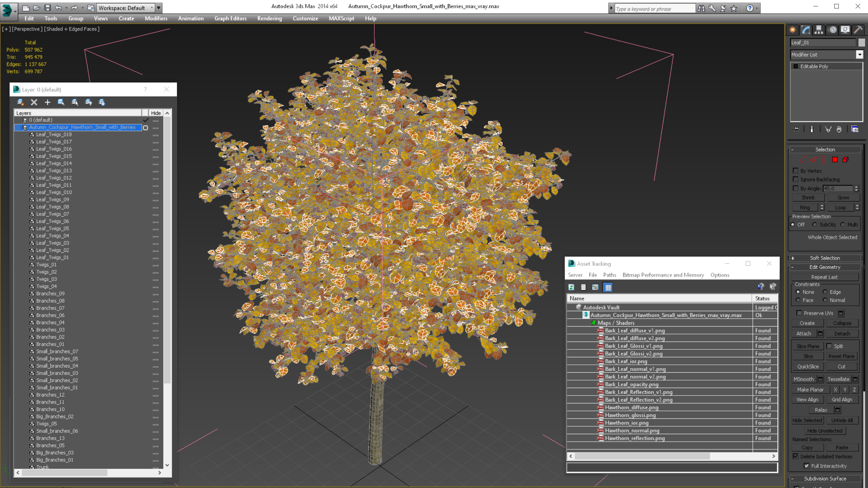This screenshot has width=868, height=488.
Task: Click Add Selected Objects plus icon in Layer dialog
Action: coord(48,102)
